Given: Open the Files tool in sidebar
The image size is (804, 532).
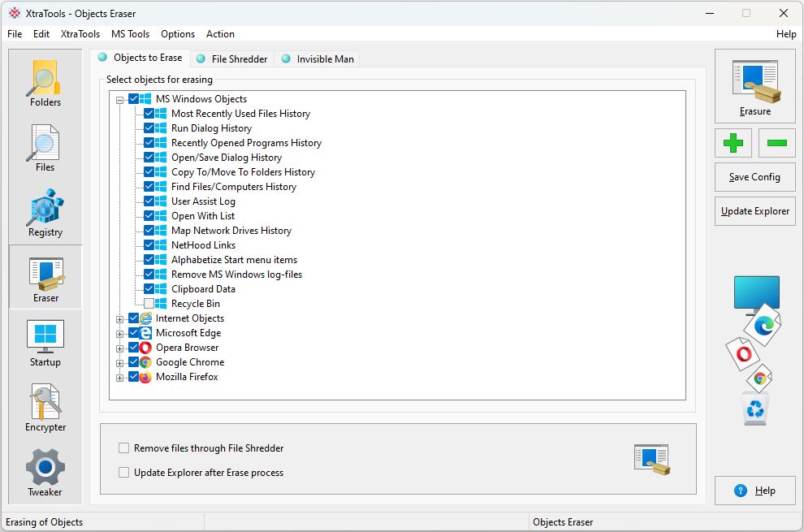Looking at the screenshot, I should (45, 148).
